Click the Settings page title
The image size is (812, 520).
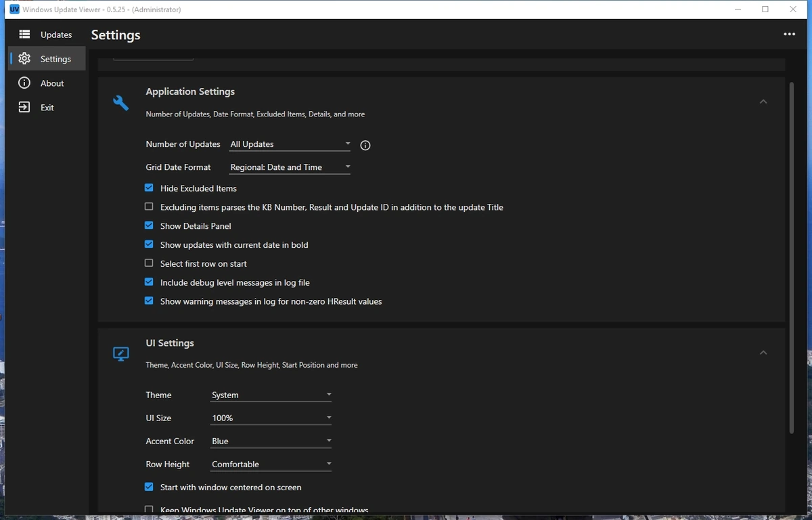(x=116, y=35)
